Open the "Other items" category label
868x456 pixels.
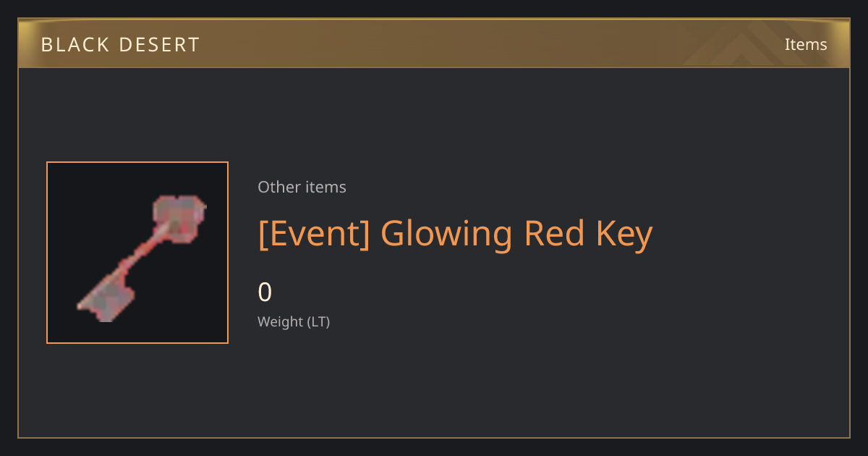[302, 187]
